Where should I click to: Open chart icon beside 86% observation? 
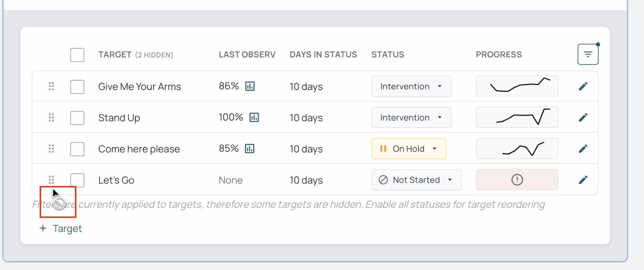pyautogui.click(x=250, y=86)
